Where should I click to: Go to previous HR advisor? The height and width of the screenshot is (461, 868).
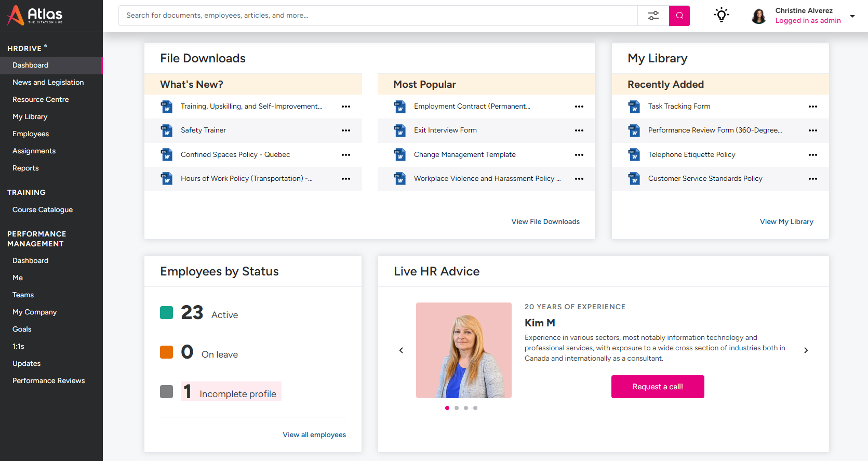tap(401, 350)
